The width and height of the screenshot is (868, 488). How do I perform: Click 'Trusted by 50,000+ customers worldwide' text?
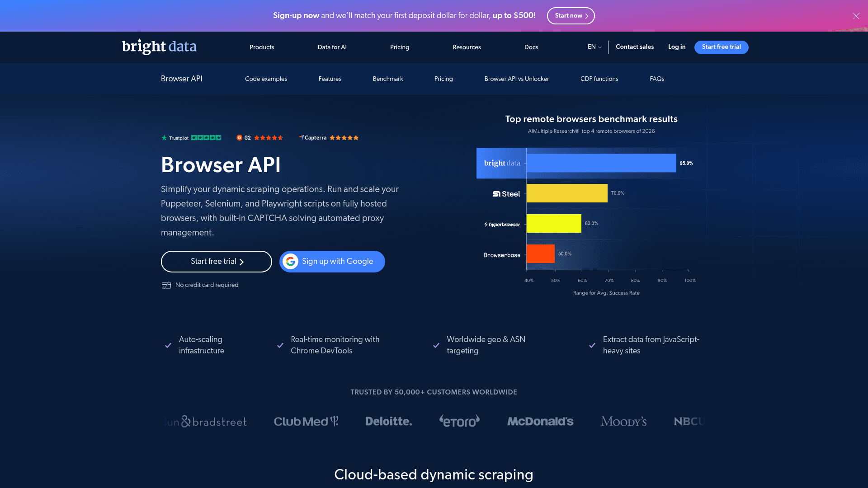coord(434,392)
